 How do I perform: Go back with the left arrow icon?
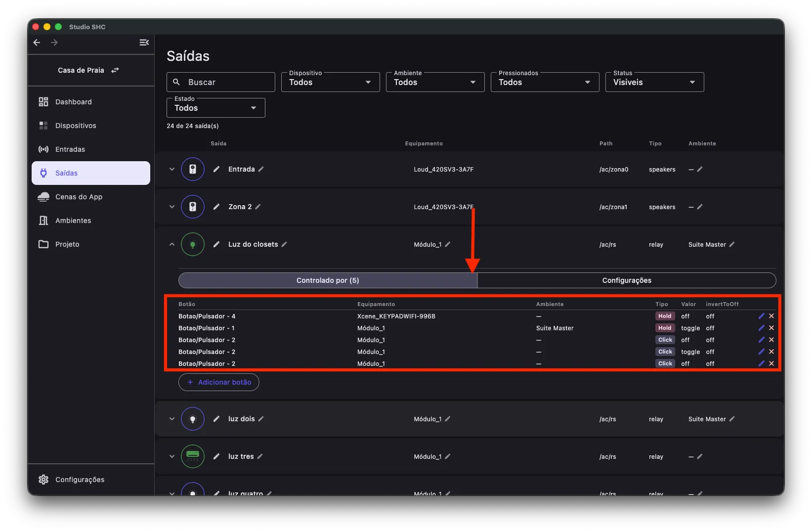pos(37,43)
